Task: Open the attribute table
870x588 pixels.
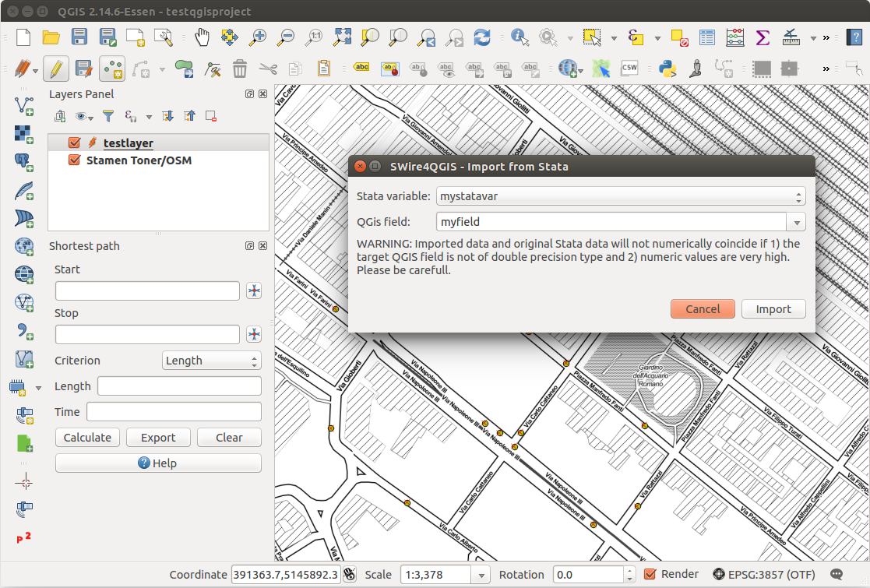Action: click(x=707, y=37)
